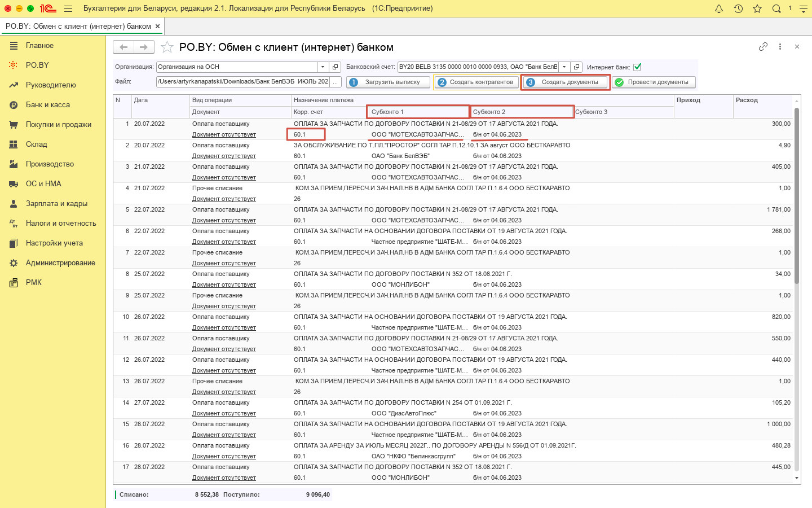Open Документ отсутствует link in row 1
This screenshot has height=508, width=812.
point(224,134)
